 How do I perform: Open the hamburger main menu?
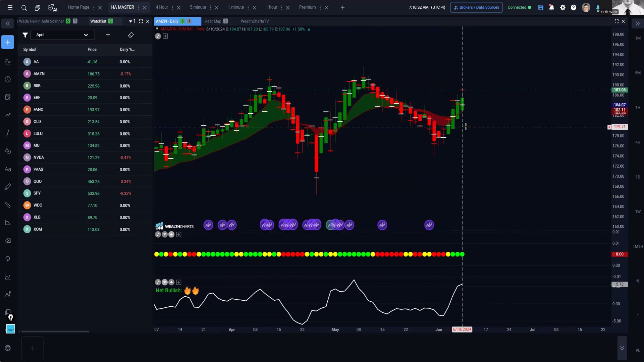click(x=10, y=7)
